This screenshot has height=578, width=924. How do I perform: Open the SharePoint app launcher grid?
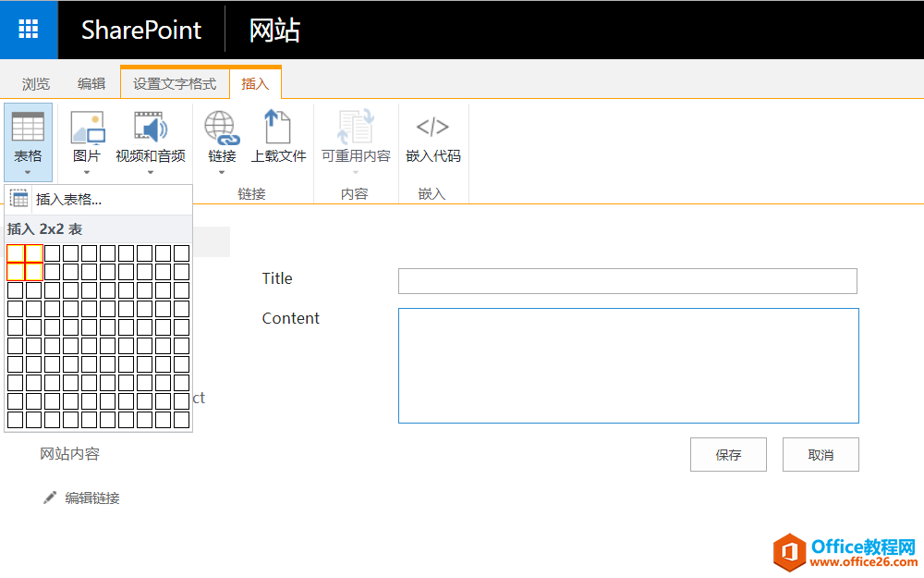pyautogui.click(x=29, y=29)
